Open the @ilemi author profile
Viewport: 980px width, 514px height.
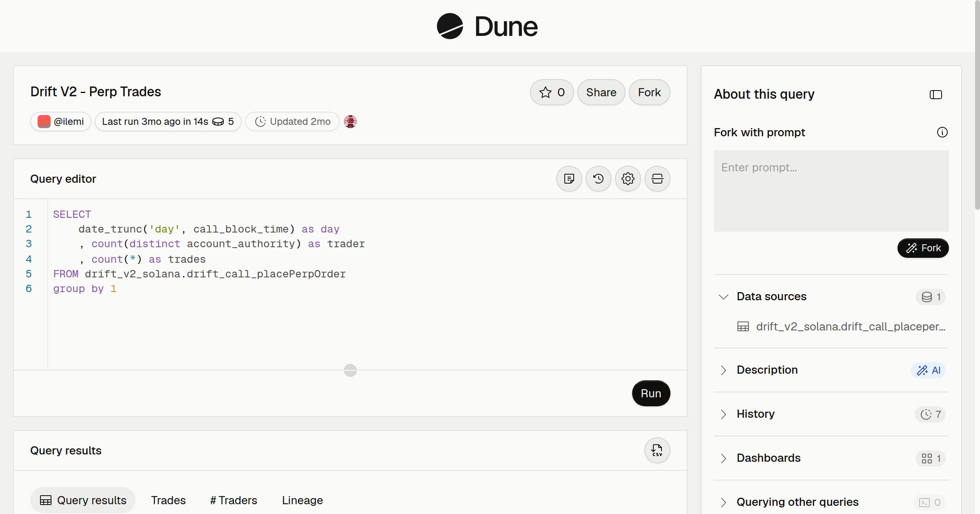pos(60,122)
